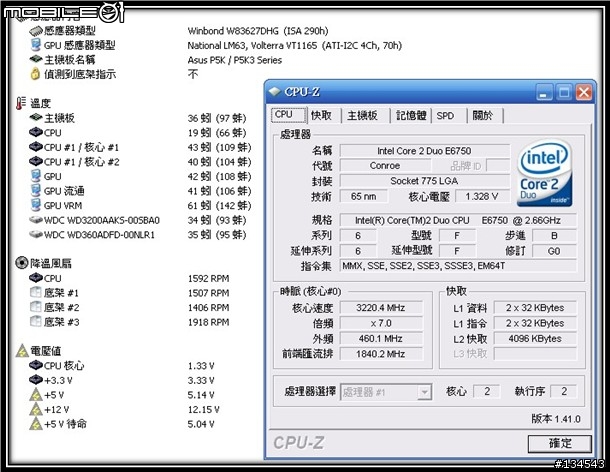Screen dimensions: 610x472
Task: Click the WDC WD3200AAKS-00SBA0 drive name
Action: pos(102,221)
